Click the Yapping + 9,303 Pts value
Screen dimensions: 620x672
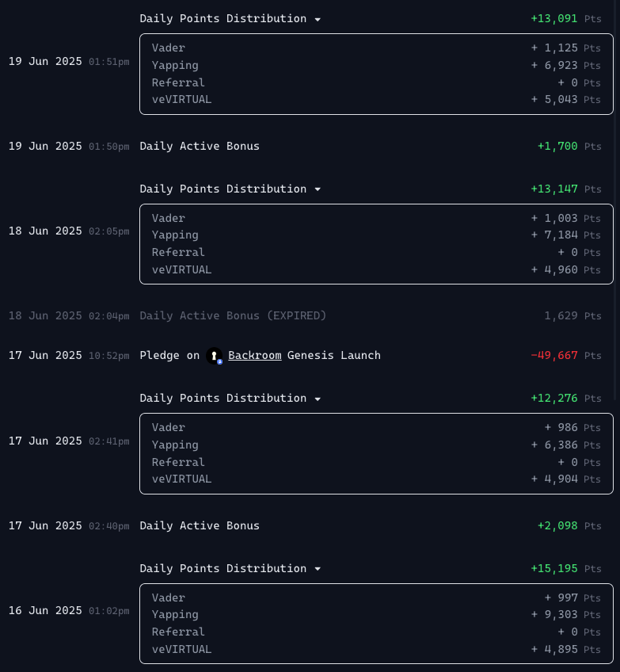pyautogui.click(x=565, y=615)
